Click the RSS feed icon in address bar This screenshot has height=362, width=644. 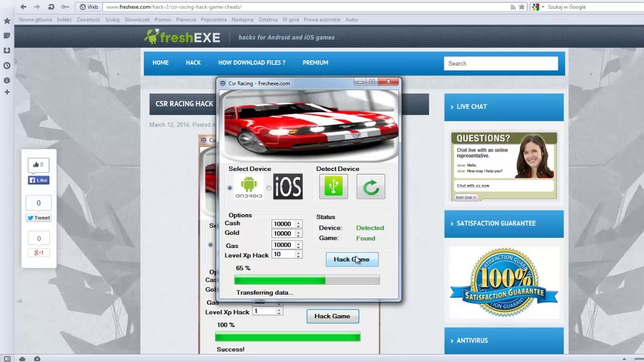point(513,7)
